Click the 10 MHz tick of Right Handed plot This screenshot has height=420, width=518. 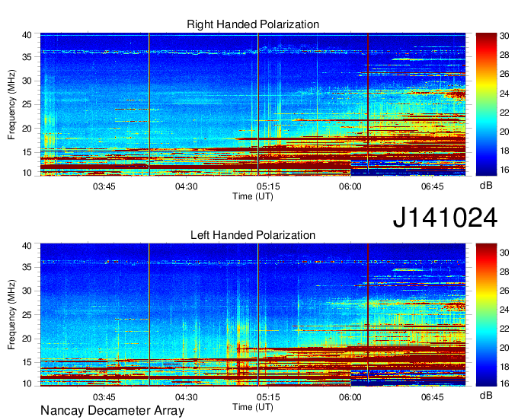(x=27, y=173)
